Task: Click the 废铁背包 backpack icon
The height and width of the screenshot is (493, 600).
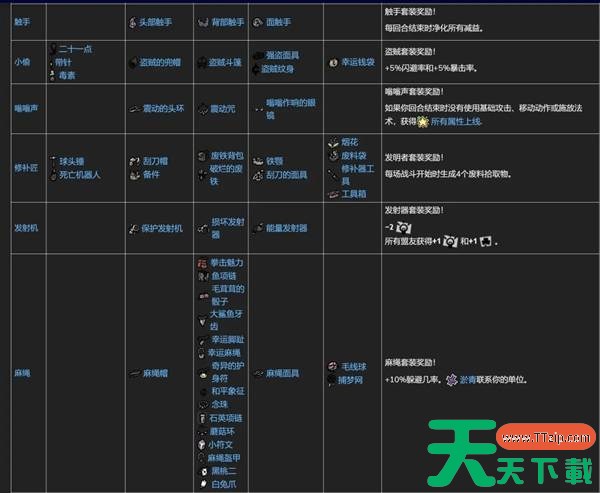Action: click(203, 156)
